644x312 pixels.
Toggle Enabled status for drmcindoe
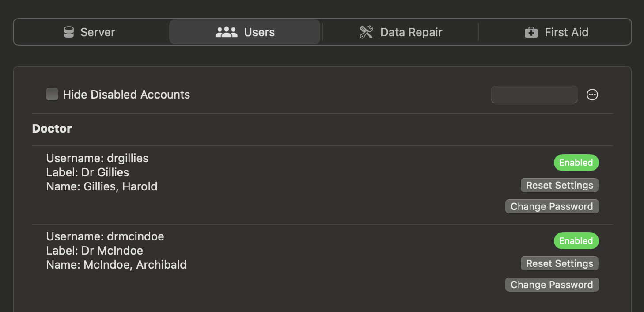point(576,241)
